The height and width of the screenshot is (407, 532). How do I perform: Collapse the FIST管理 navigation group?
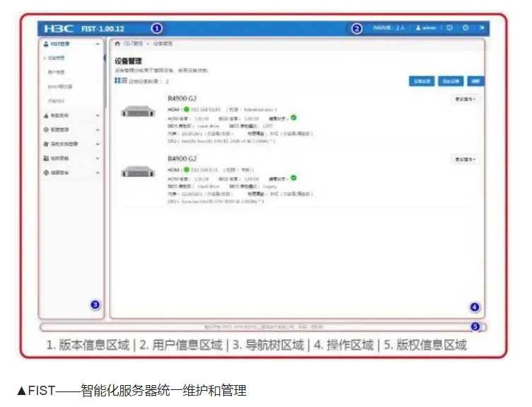pos(98,44)
